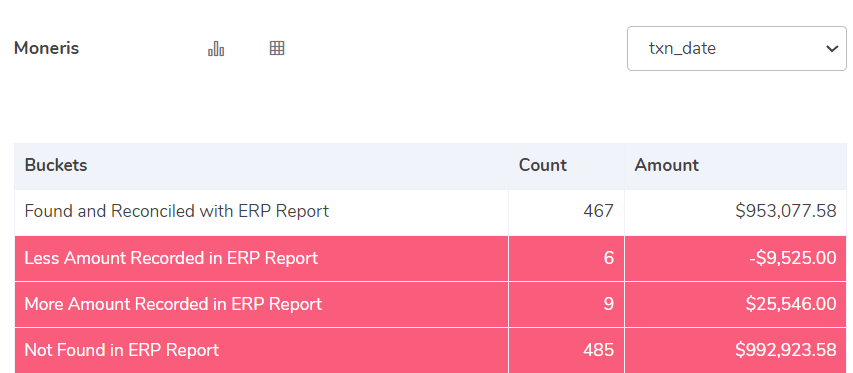Click the count value 467
Screen dimensions: 853x373
pyautogui.click(x=598, y=210)
